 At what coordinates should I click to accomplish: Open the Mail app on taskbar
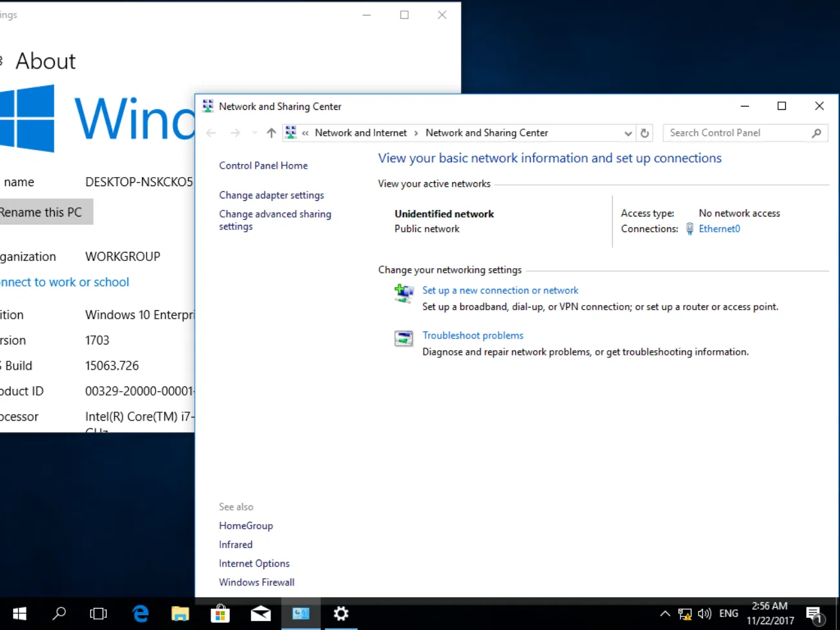(x=260, y=613)
